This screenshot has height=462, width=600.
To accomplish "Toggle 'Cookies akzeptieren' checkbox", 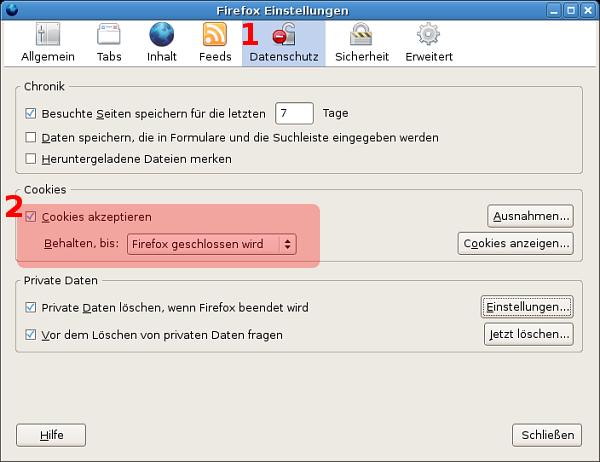I will (x=31, y=217).
